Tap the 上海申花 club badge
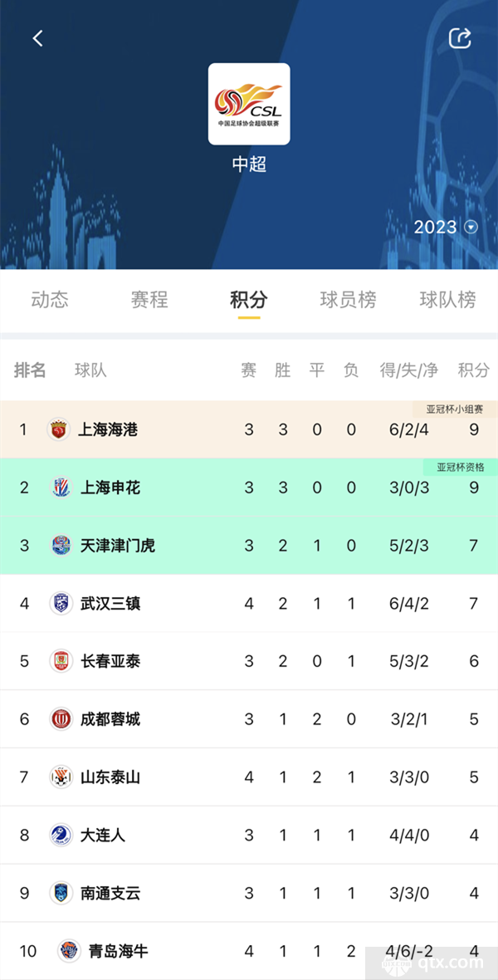498x980 pixels. pos(61,488)
